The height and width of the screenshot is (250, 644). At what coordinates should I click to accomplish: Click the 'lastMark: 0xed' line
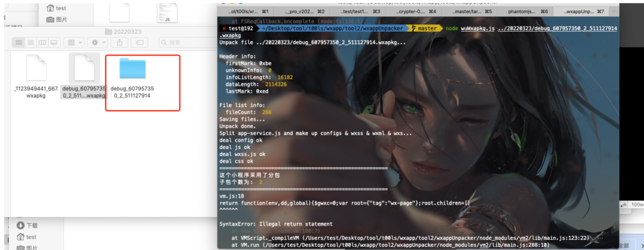(247, 91)
